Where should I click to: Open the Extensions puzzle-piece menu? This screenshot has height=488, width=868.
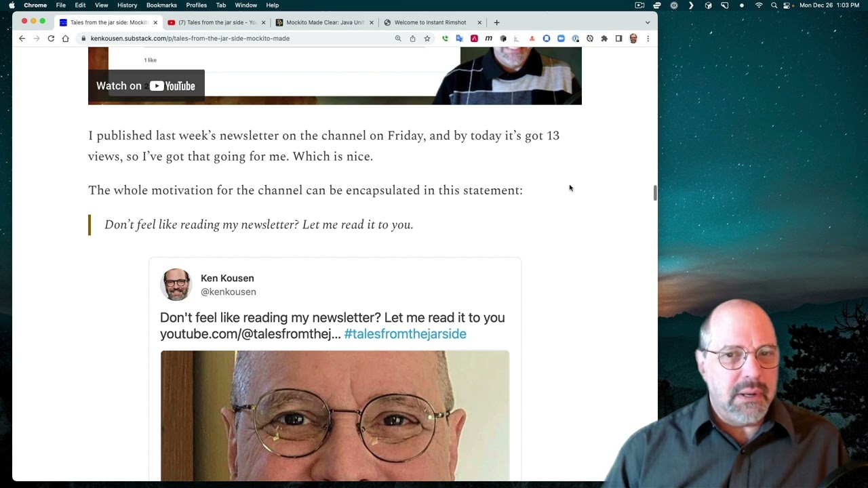pyautogui.click(x=604, y=39)
